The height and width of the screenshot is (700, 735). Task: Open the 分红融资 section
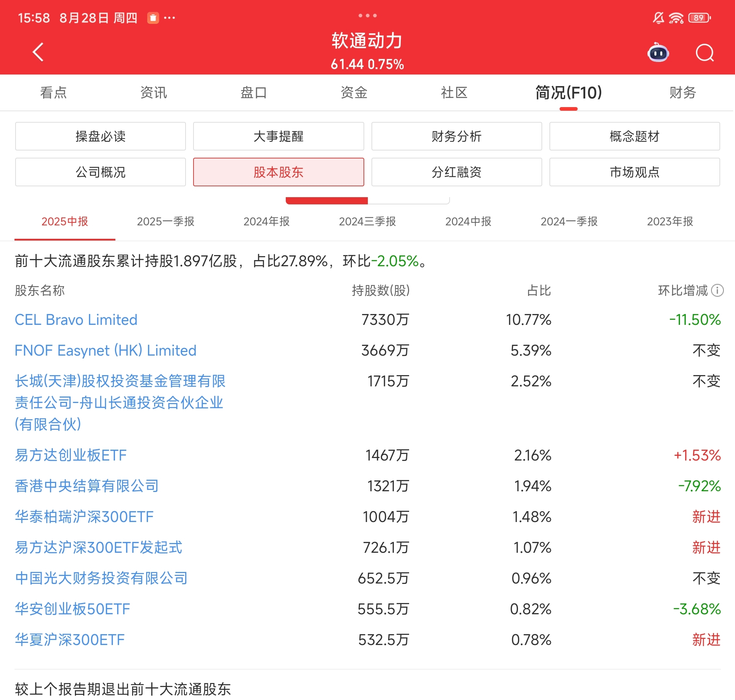pos(457,172)
